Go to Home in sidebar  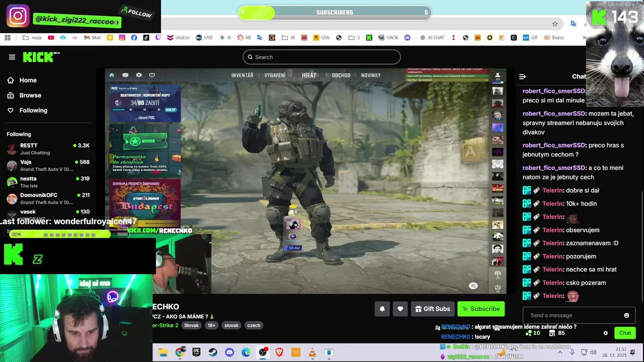[22, 80]
